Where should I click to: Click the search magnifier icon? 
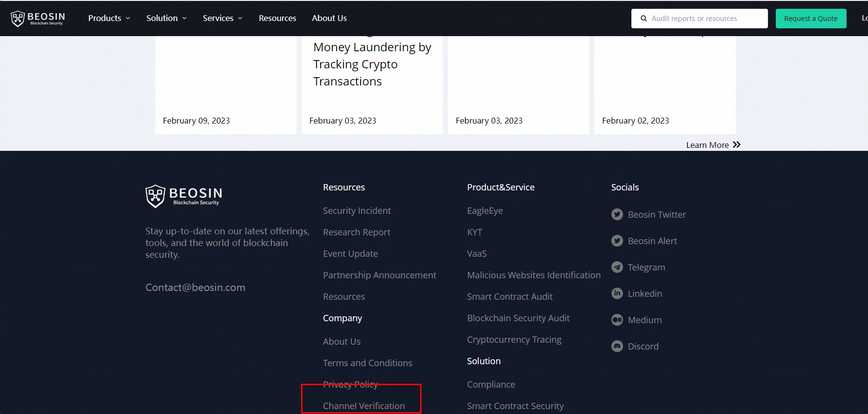tap(644, 19)
